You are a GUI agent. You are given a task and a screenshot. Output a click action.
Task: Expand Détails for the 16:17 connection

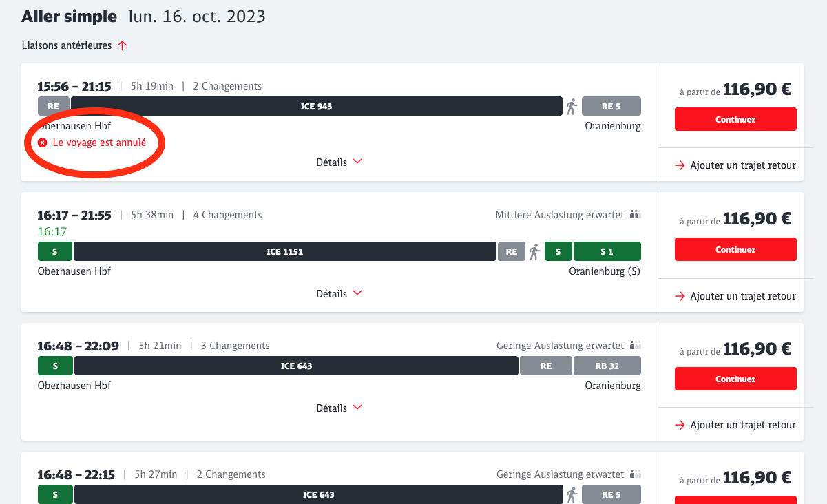tap(339, 293)
